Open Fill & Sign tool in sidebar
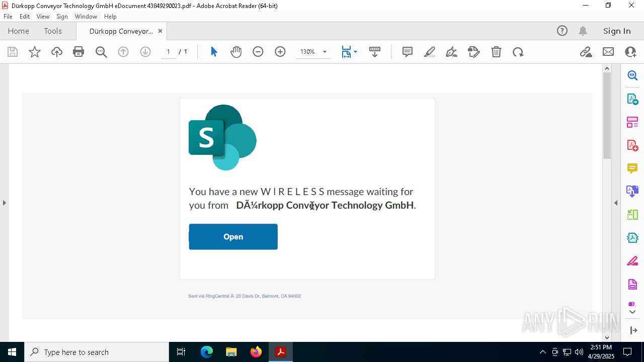Viewport: 644px width, 362px height. point(632,261)
